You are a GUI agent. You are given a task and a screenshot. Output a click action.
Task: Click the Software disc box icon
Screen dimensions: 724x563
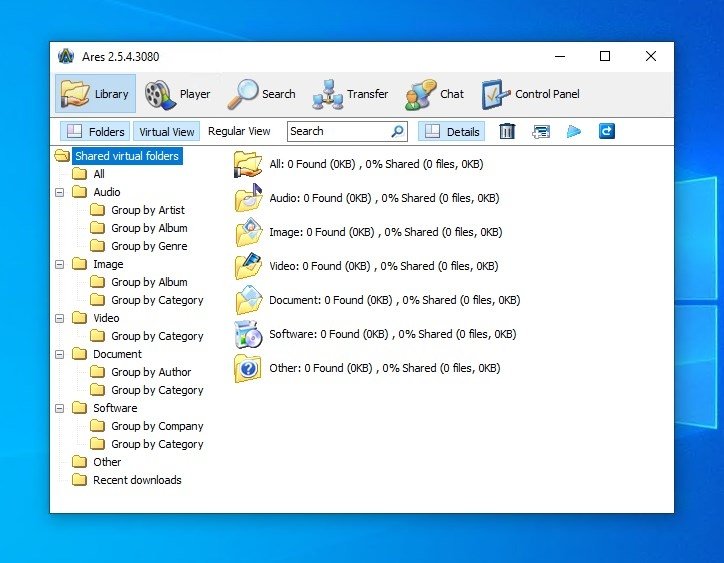point(248,334)
